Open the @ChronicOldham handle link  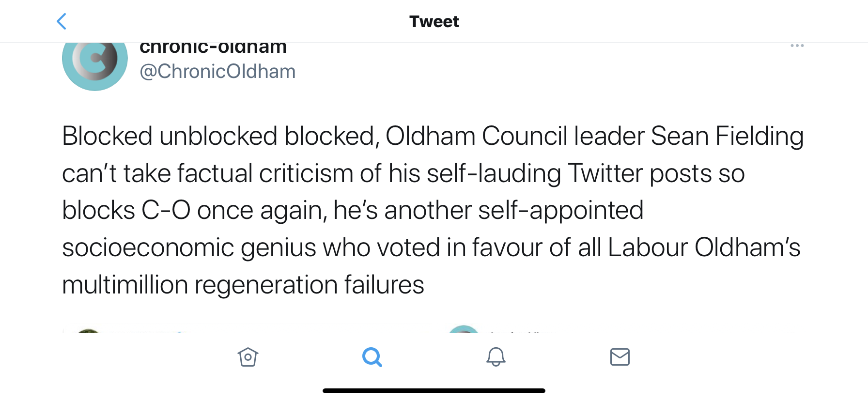(217, 72)
